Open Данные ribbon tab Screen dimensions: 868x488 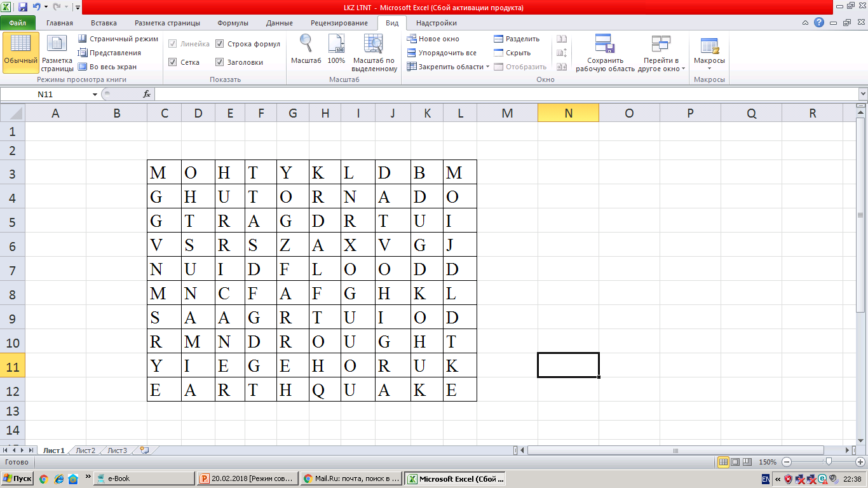280,23
